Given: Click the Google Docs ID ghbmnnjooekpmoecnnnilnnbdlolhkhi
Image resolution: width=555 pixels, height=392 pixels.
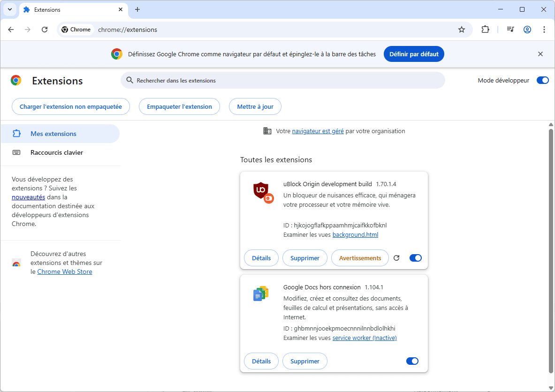Looking at the screenshot, I should pos(344,328).
